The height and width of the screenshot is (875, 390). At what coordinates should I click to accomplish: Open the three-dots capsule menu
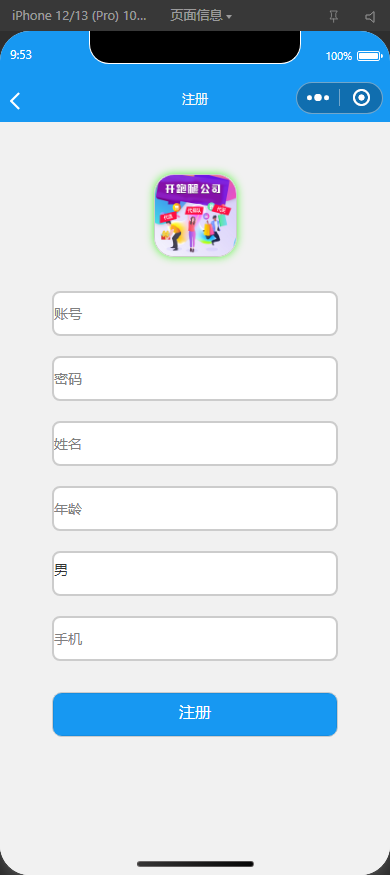[317, 98]
